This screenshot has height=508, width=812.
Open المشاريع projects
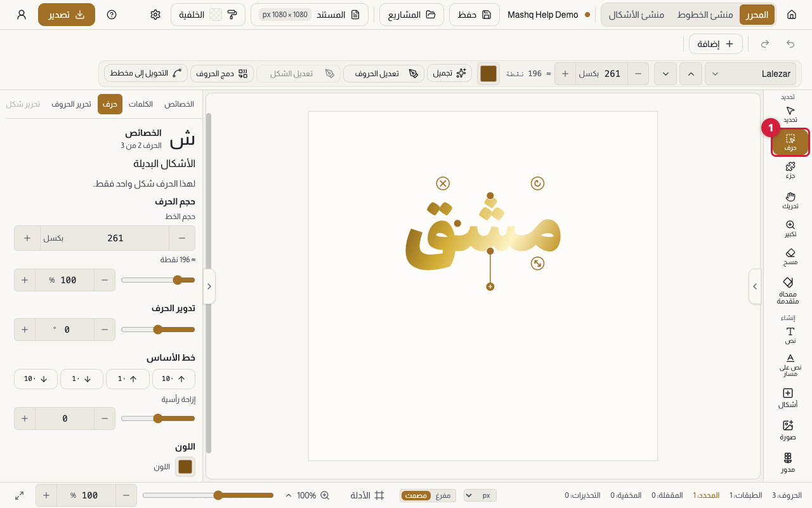click(412, 15)
